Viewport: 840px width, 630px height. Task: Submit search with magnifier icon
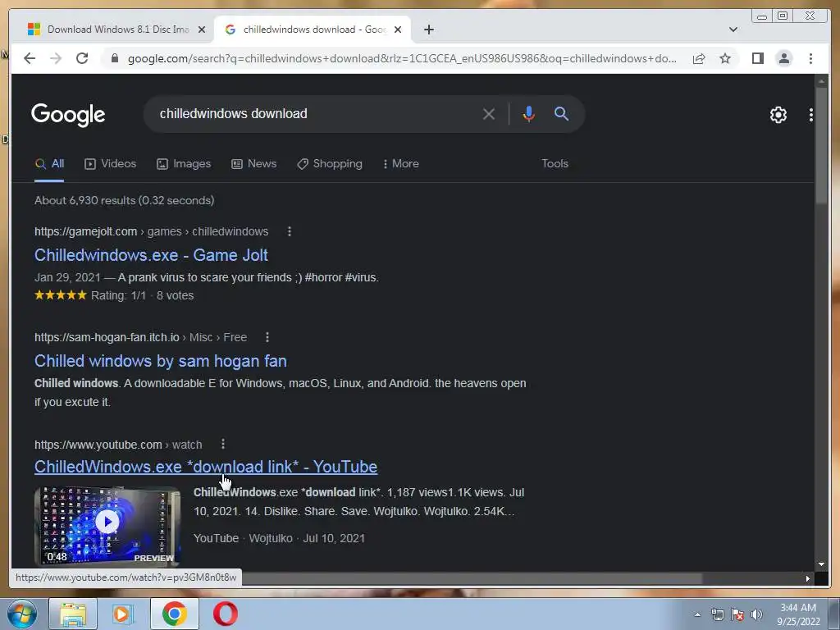[x=561, y=113]
